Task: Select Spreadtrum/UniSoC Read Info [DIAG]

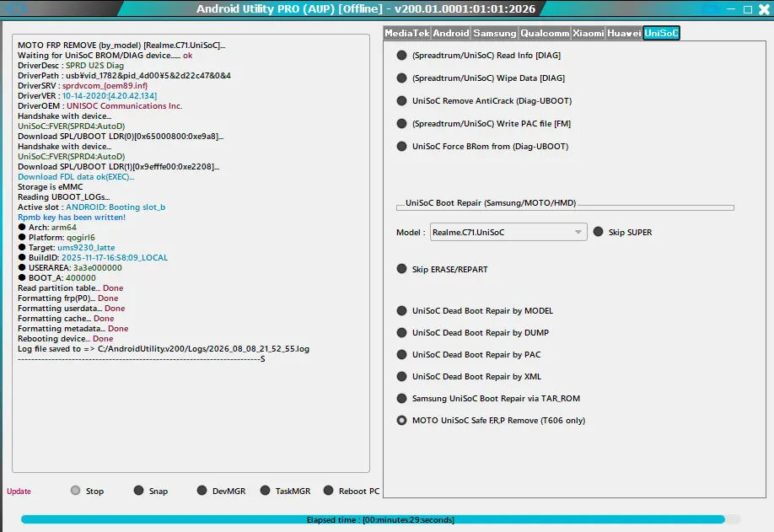Action: 479,56
